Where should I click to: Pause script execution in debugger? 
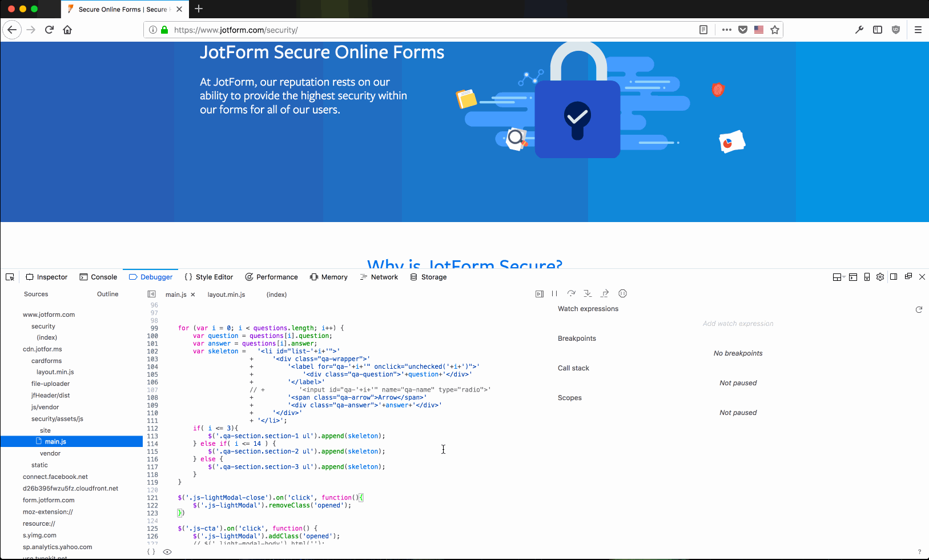[554, 293]
